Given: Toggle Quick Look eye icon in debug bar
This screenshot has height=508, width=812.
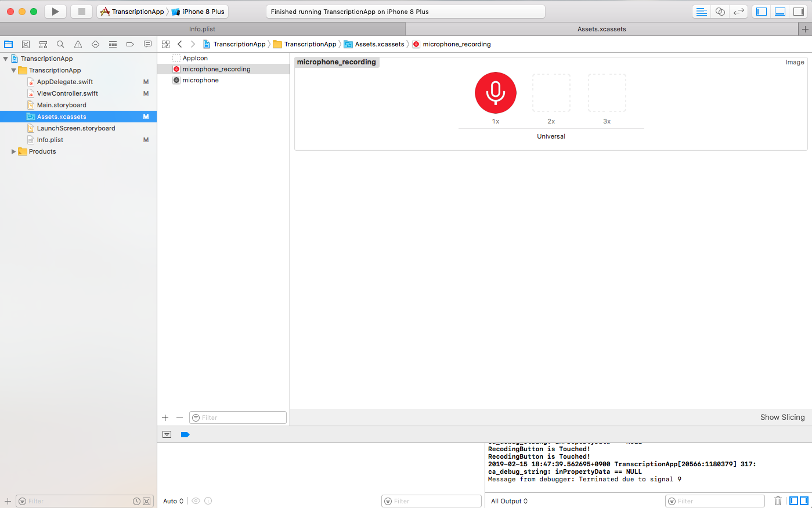Looking at the screenshot, I should [x=196, y=501].
